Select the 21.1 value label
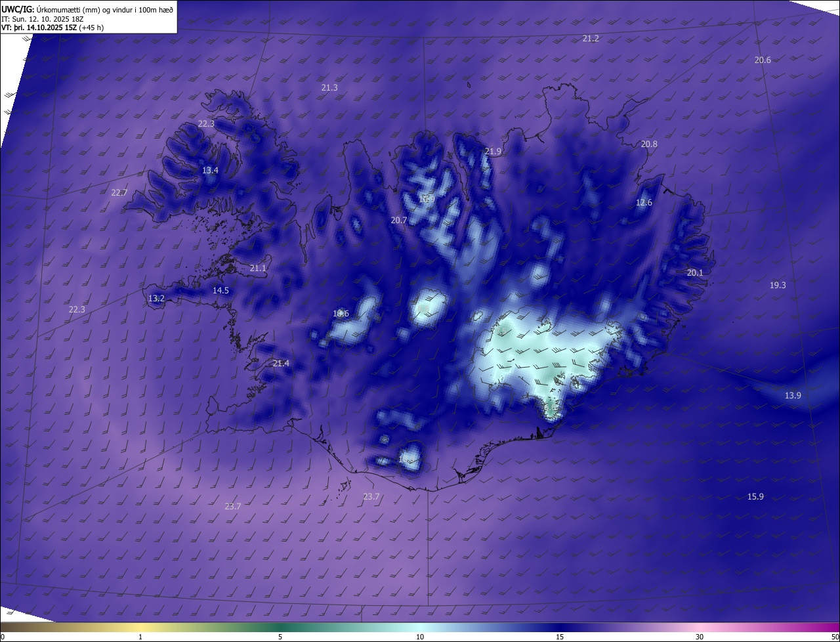 coord(258,268)
